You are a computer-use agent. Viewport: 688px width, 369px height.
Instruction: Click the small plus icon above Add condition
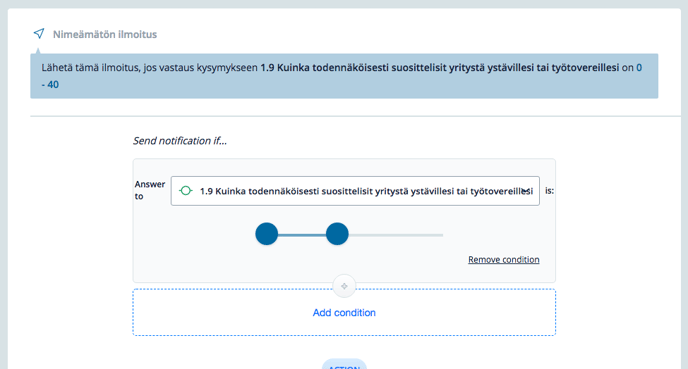coord(344,286)
